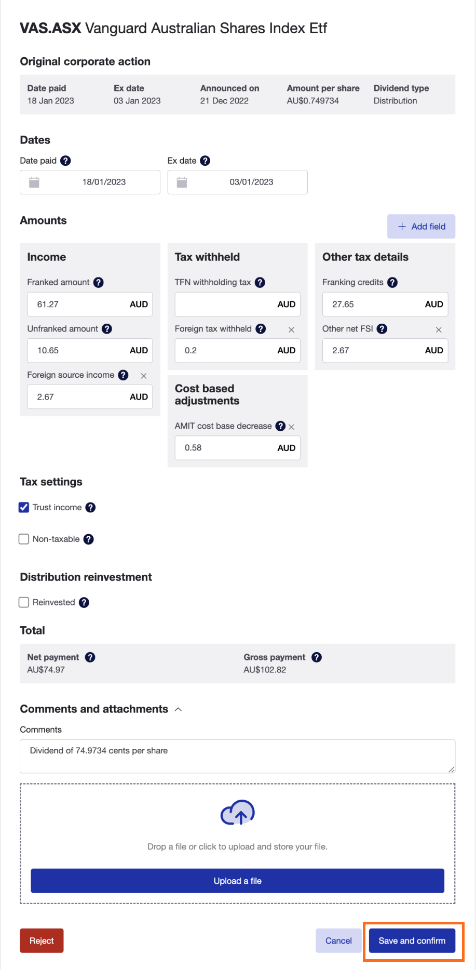The image size is (476, 980).
Task: Click the Reject button
Action: (x=41, y=941)
